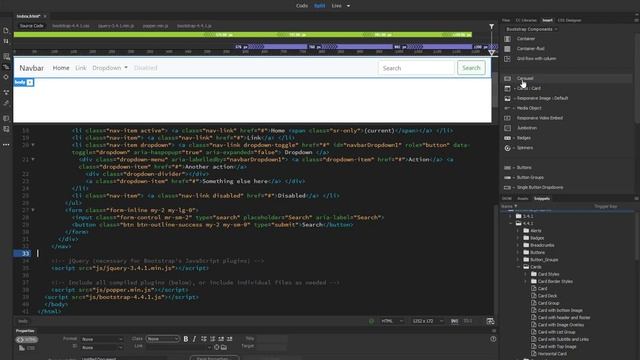Image resolution: width=640 pixels, height=360 pixels.
Task: Expand the Card Styles folder
Action: click(x=526, y=274)
